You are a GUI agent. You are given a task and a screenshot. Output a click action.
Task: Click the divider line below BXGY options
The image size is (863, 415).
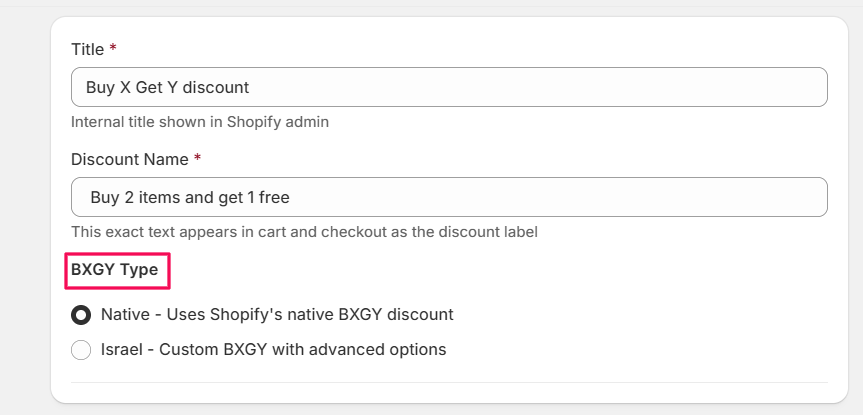[x=449, y=382]
